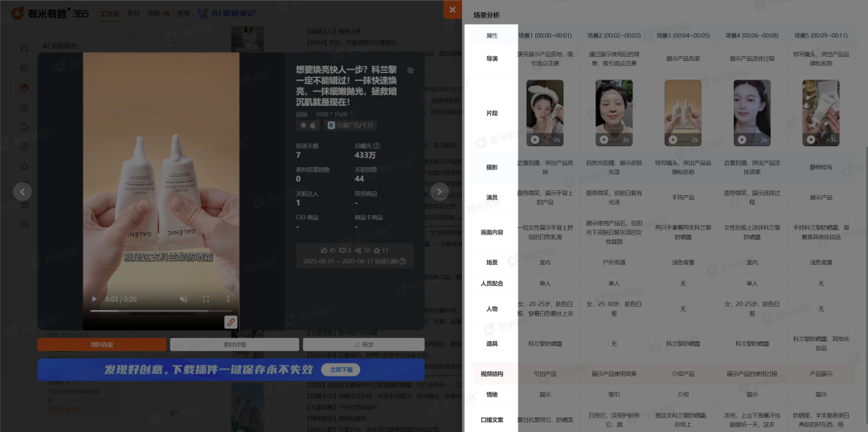Open the 工作台 tab in top navigation

(109, 14)
